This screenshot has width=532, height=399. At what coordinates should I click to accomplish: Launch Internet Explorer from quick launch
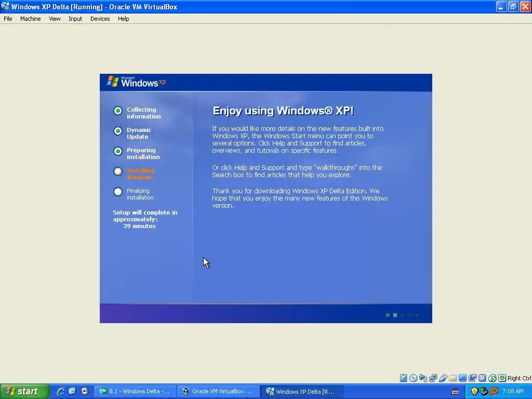pyautogui.click(x=61, y=391)
